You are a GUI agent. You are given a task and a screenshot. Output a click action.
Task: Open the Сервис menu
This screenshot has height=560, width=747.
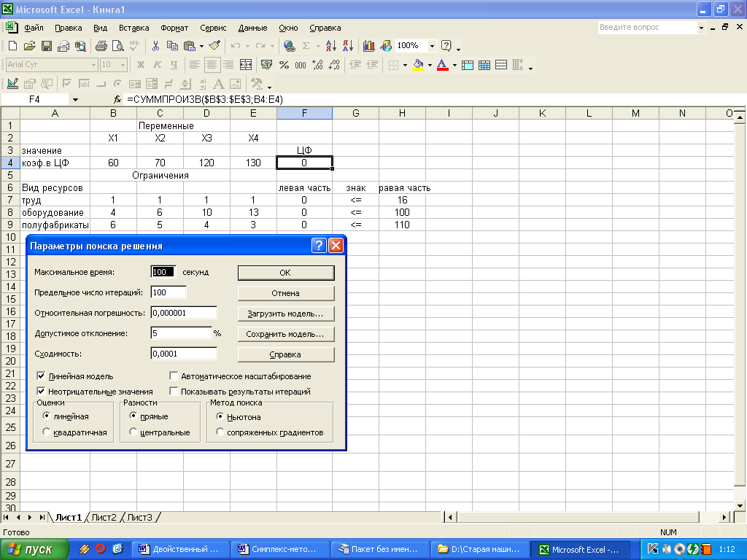213,28
